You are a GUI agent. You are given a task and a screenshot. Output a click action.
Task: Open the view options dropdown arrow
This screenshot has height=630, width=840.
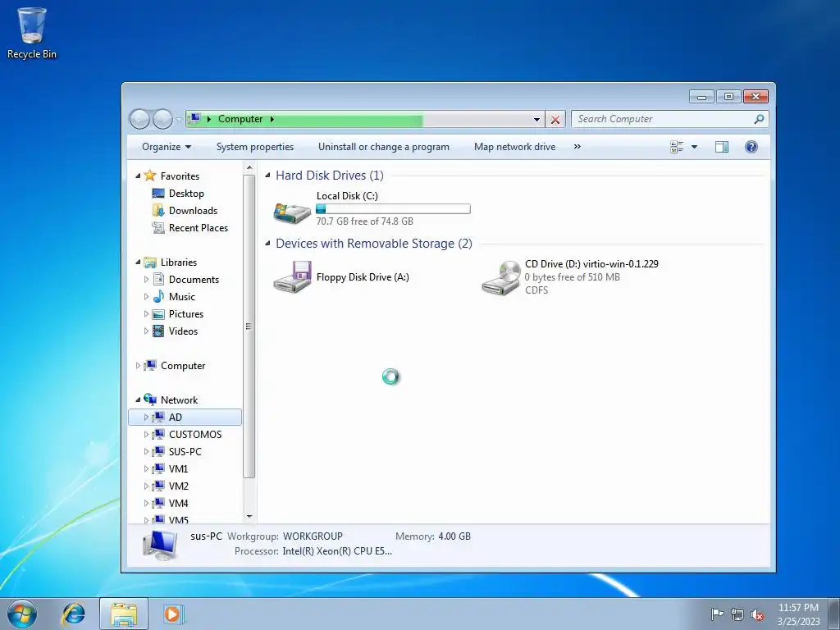coord(694,147)
